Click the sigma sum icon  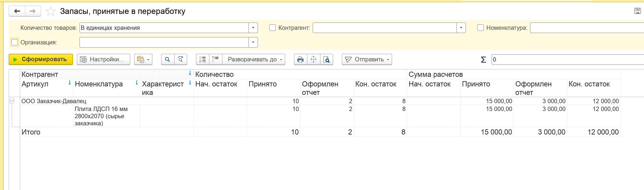click(483, 59)
